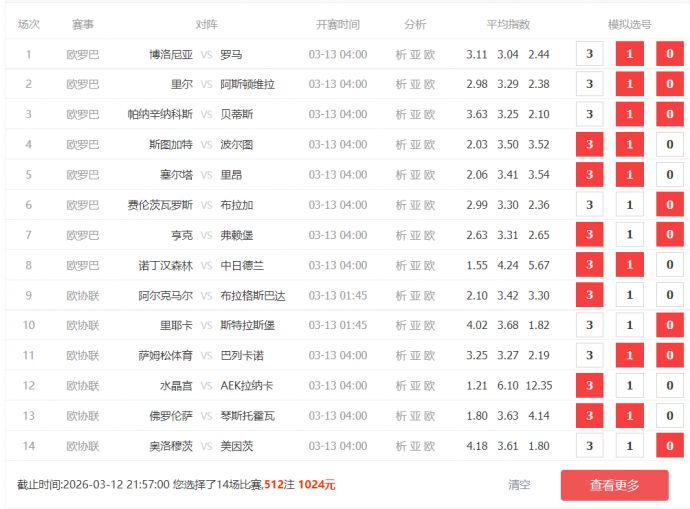Deselect the 3 pick for 水晶宫 vs AEK拉纳卡
This screenshot has height=509, width=690.
coord(589,385)
